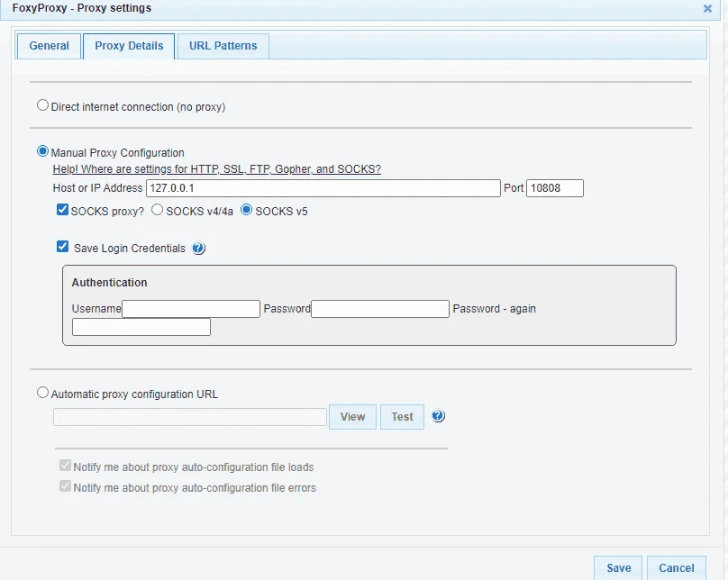Toggle notify about auto-configuration file loads
Image resolution: width=728 pixels, height=580 pixels.
pos(65,466)
